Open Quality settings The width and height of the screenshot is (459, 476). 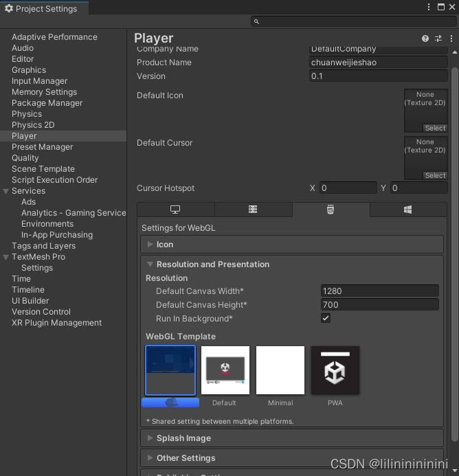(25, 158)
